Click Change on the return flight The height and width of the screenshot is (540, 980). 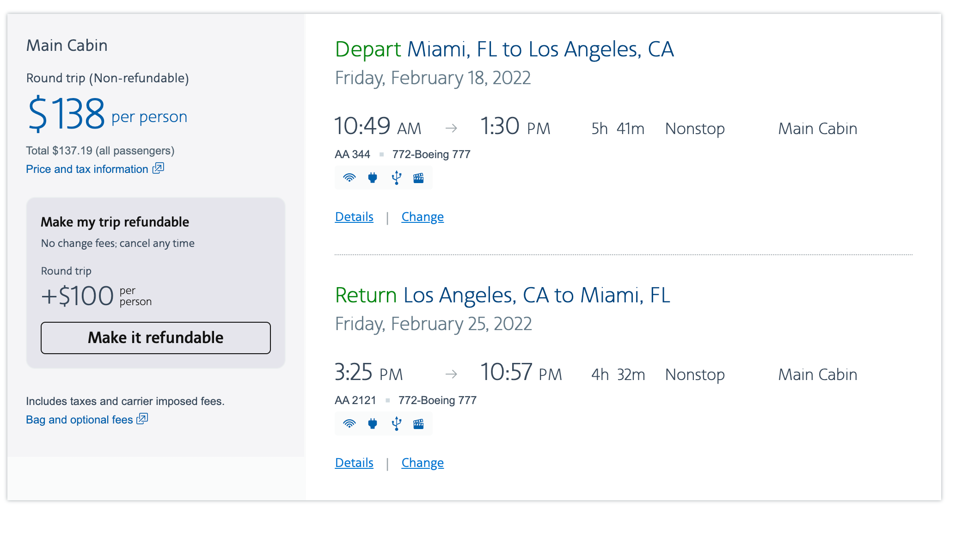(x=422, y=462)
